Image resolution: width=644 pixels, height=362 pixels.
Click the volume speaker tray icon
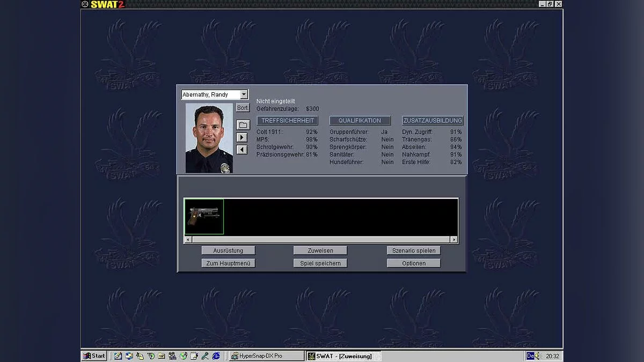(x=539, y=356)
